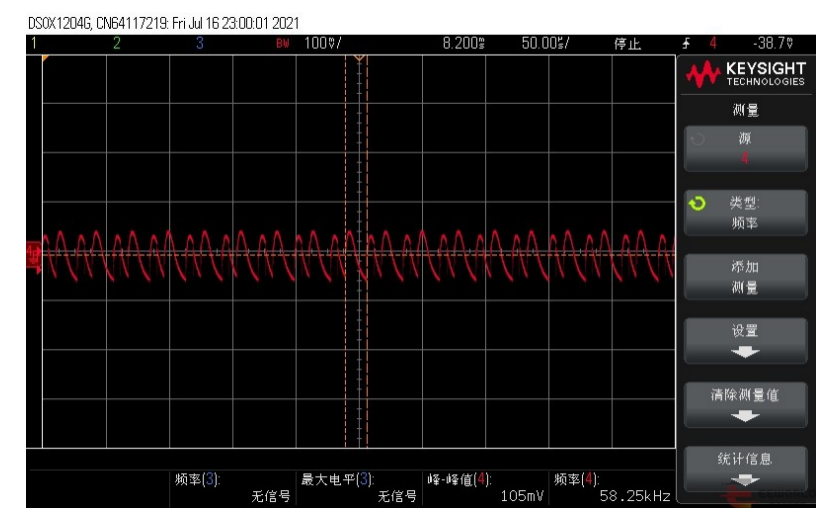Click the 频率(4) 58.25kHz readout
This screenshot has width=836, height=530.
pyautogui.click(x=612, y=487)
